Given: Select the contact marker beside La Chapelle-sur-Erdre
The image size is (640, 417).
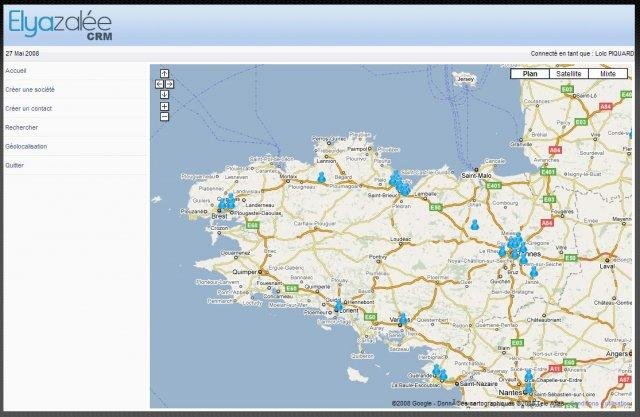Looking at the screenshot, I should (529, 375).
